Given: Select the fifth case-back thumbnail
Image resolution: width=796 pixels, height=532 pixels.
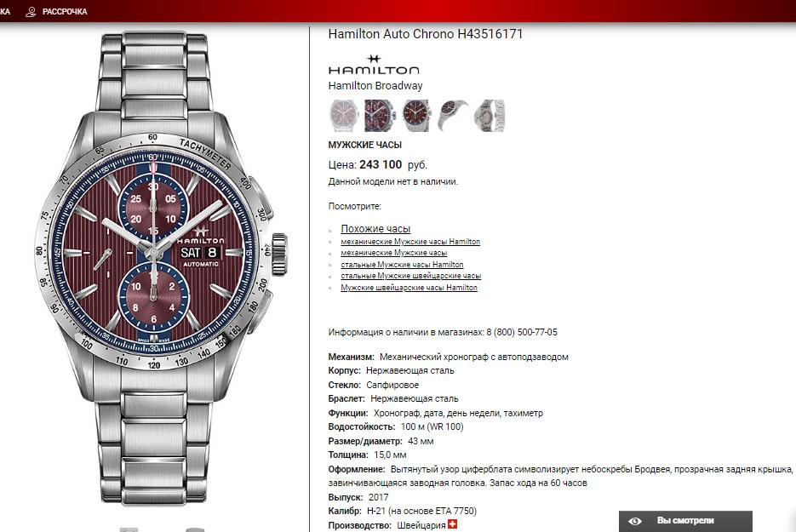Looking at the screenshot, I should coord(490,116).
